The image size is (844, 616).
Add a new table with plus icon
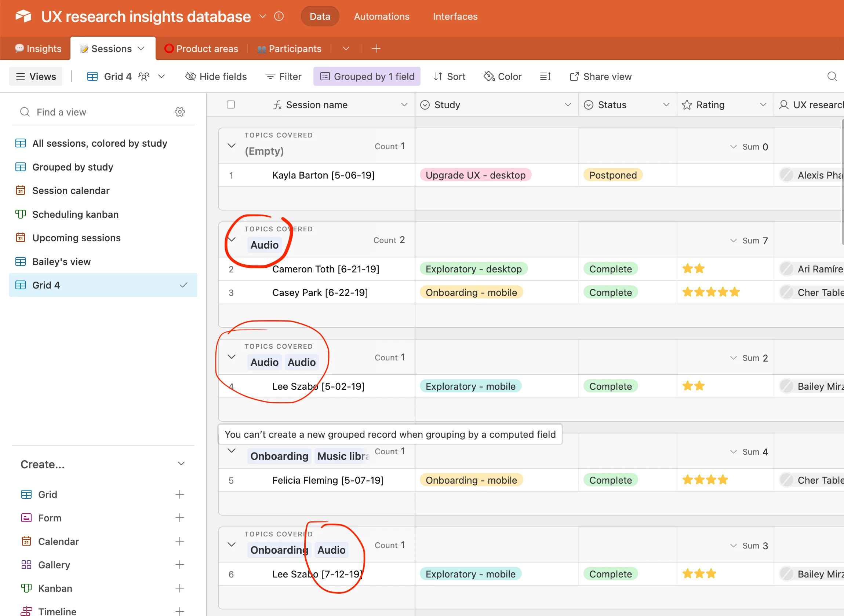point(376,48)
